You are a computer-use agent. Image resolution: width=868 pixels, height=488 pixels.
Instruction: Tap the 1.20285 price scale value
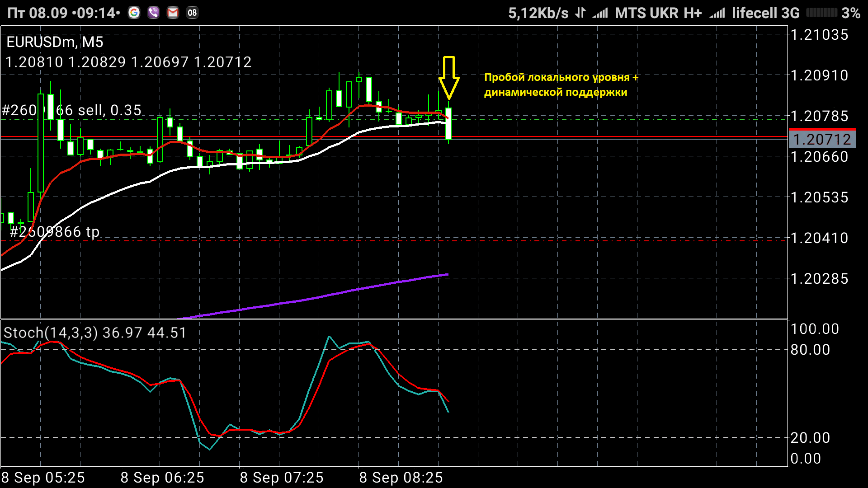coord(819,279)
